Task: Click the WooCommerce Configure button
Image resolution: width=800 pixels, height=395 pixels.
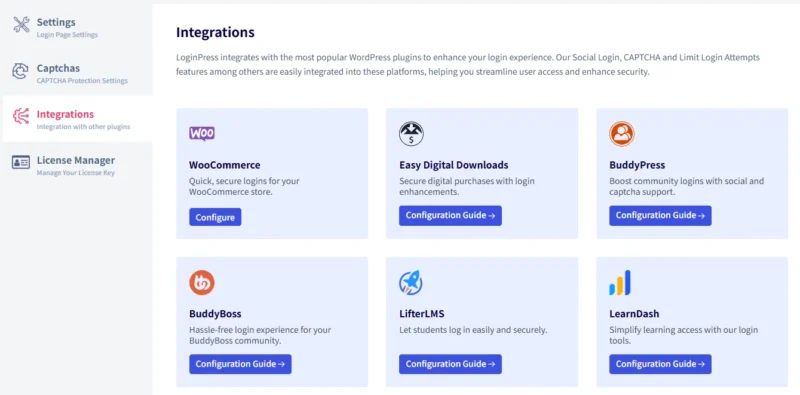Action: 215,217
